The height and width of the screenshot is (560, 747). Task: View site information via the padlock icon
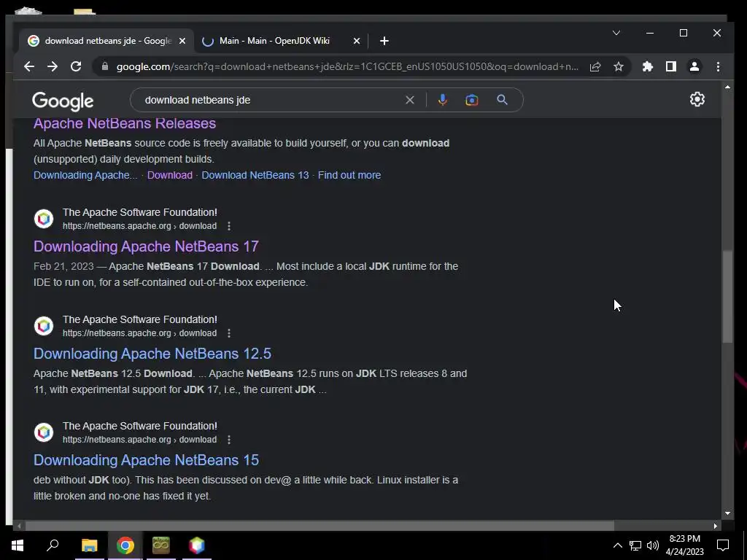[x=105, y=66]
